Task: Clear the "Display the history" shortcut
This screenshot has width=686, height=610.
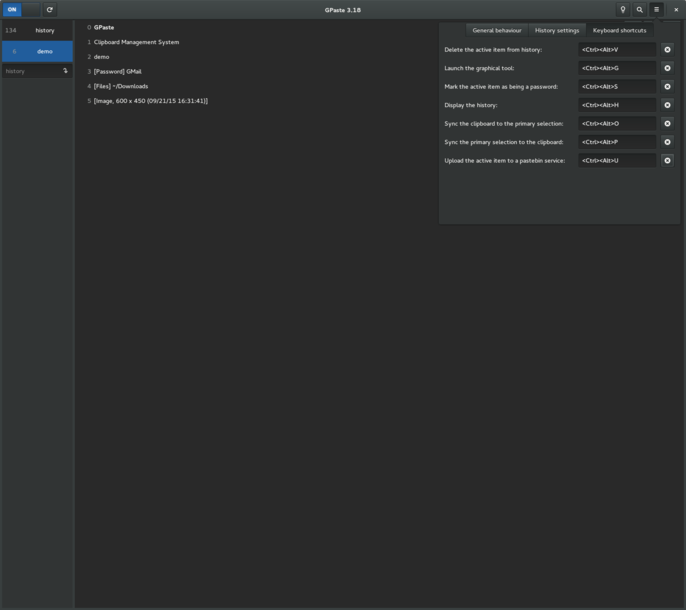Action: click(x=667, y=105)
